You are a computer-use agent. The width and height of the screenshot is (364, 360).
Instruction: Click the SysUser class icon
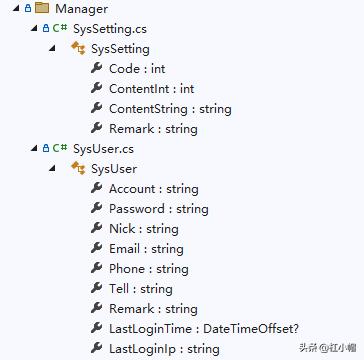pos(78,168)
